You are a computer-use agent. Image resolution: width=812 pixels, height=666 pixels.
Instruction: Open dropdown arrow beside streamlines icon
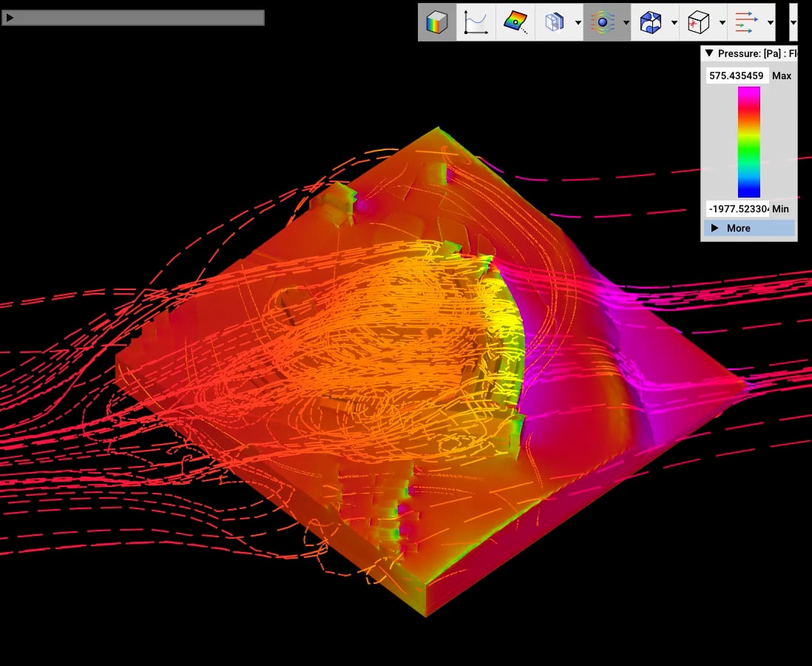[626, 23]
